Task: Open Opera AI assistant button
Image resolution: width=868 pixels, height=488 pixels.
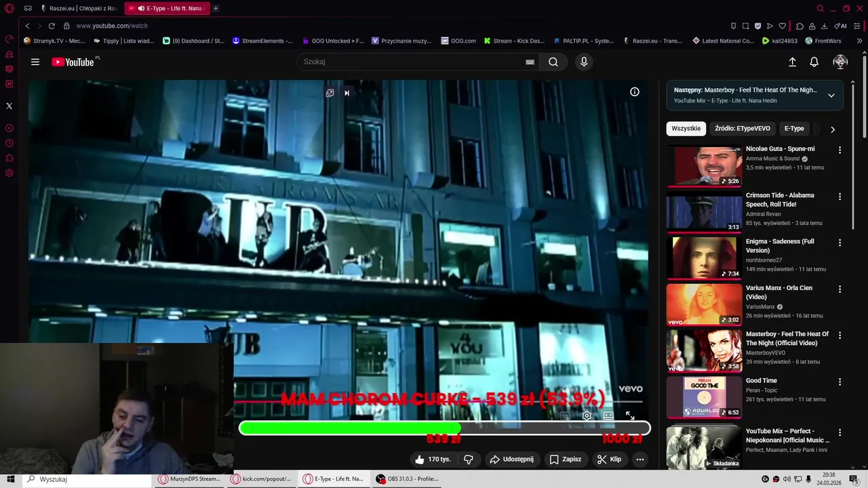Action: coord(840,26)
